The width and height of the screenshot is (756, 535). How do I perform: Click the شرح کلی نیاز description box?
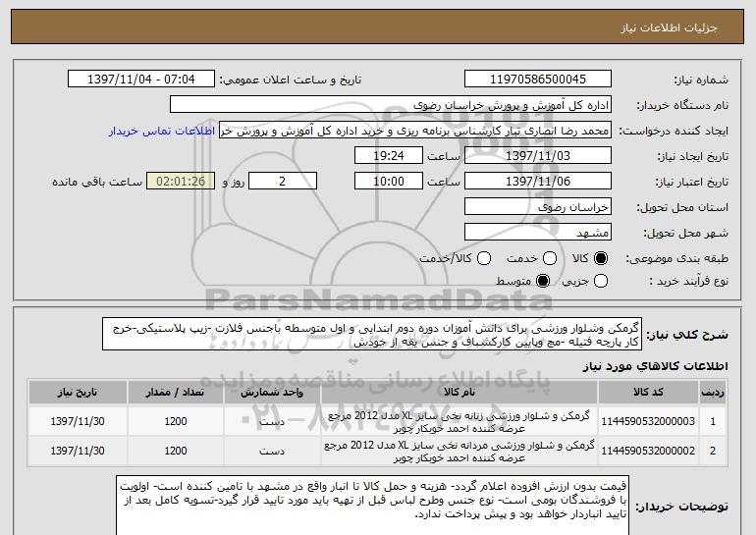tap(372, 334)
